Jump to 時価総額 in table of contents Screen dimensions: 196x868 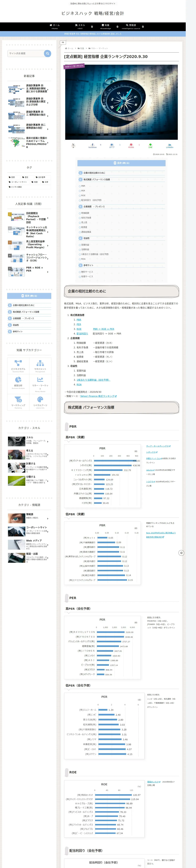click(x=85, y=213)
